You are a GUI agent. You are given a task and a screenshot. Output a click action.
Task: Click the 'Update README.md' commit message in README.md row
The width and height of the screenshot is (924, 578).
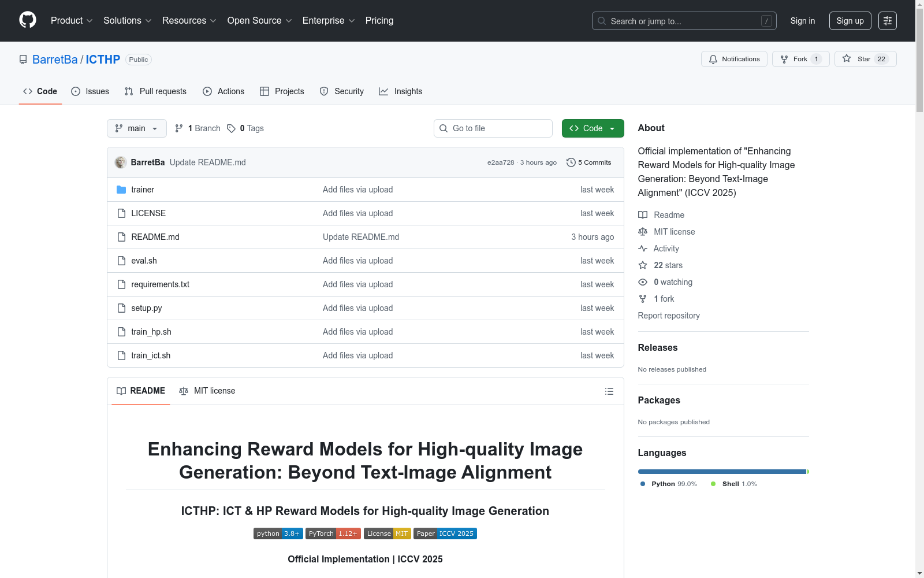pyautogui.click(x=361, y=237)
